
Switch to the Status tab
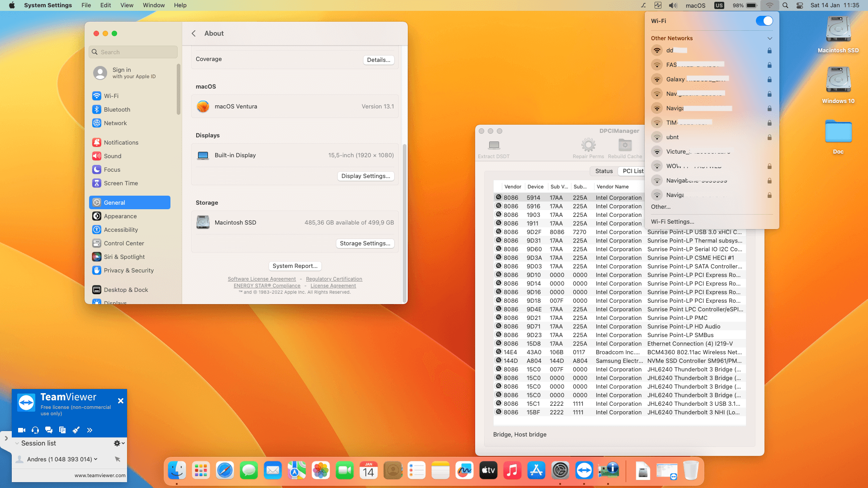(604, 171)
